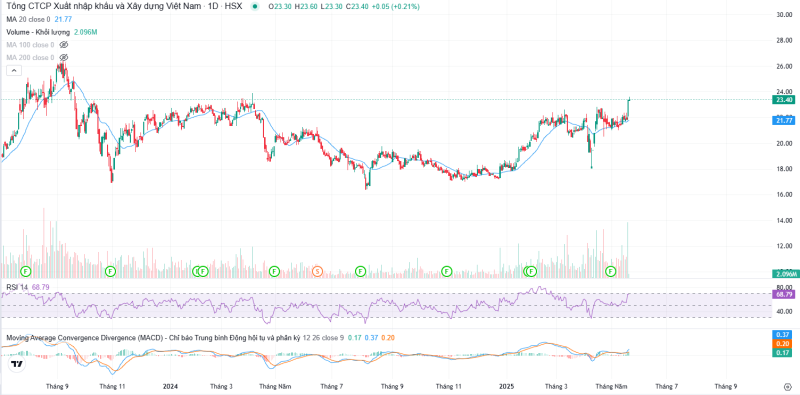Click the 80.00 RSI axis label
The height and width of the screenshot is (395, 800).
pos(784,286)
